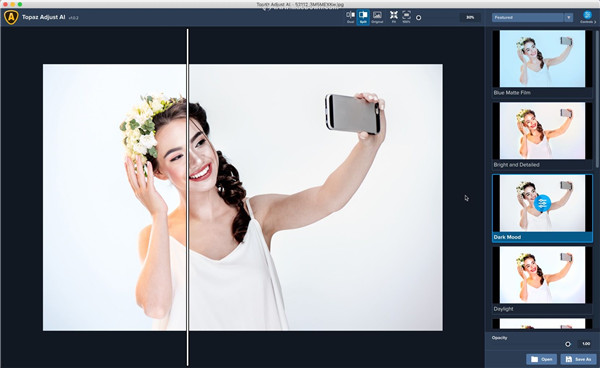Zoom image to 100%

tap(406, 17)
